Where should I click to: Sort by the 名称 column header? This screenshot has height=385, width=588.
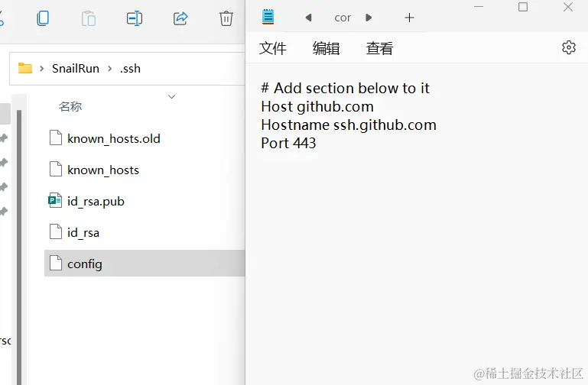tap(70, 107)
